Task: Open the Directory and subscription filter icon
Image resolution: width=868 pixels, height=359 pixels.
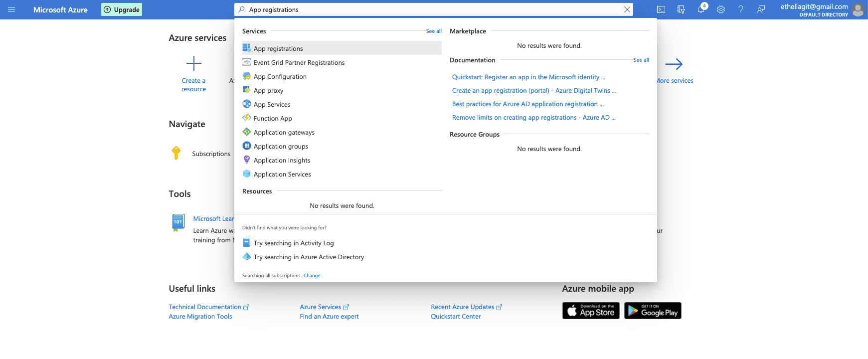Action: (x=681, y=9)
